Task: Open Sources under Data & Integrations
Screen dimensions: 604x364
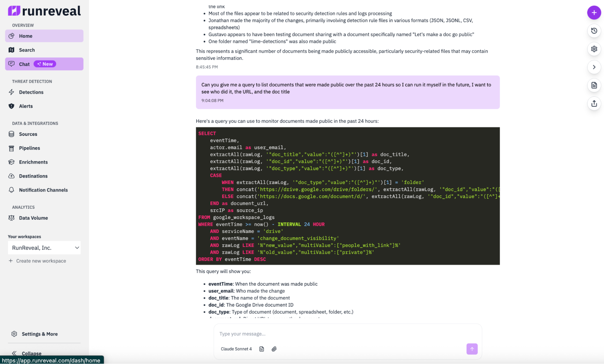Action: coord(44,134)
